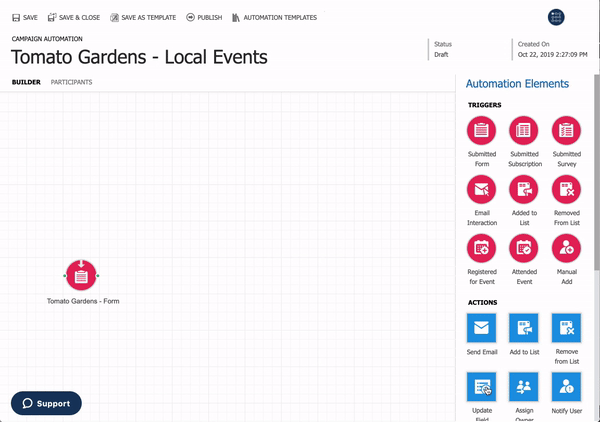The width and height of the screenshot is (600, 422).
Task: Open the Support chat button
Action: click(x=46, y=403)
